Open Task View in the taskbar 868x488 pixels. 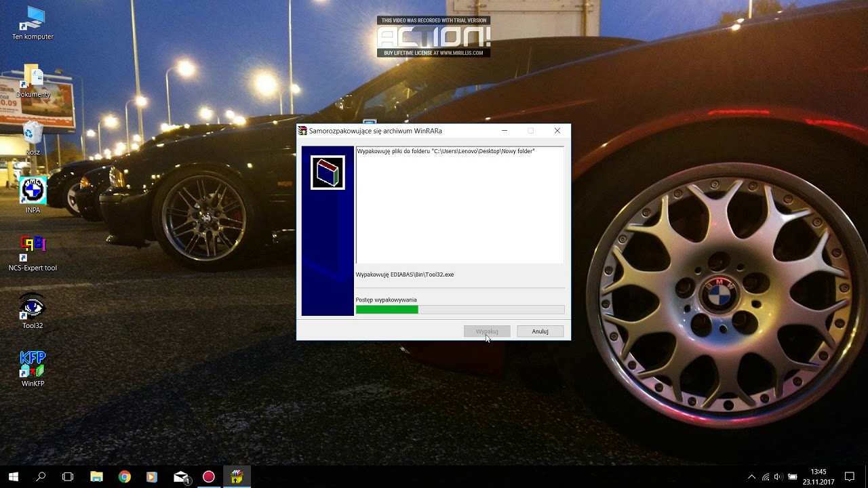tap(68, 477)
